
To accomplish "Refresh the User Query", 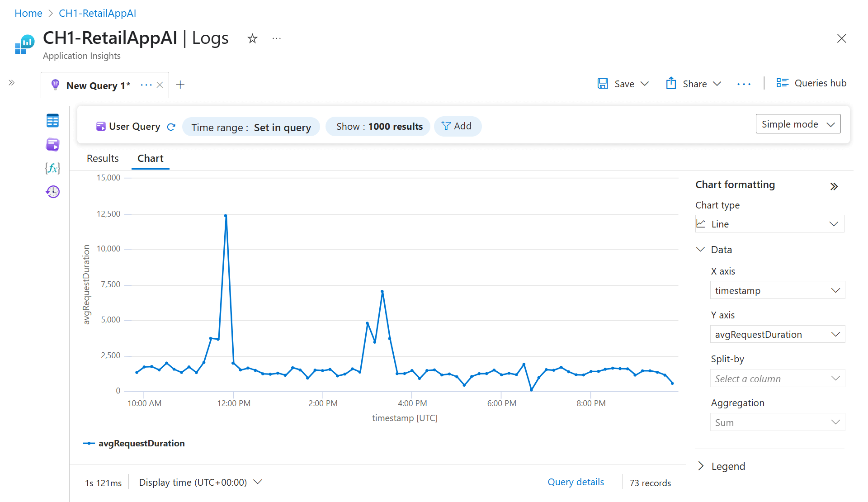I will 171,127.
